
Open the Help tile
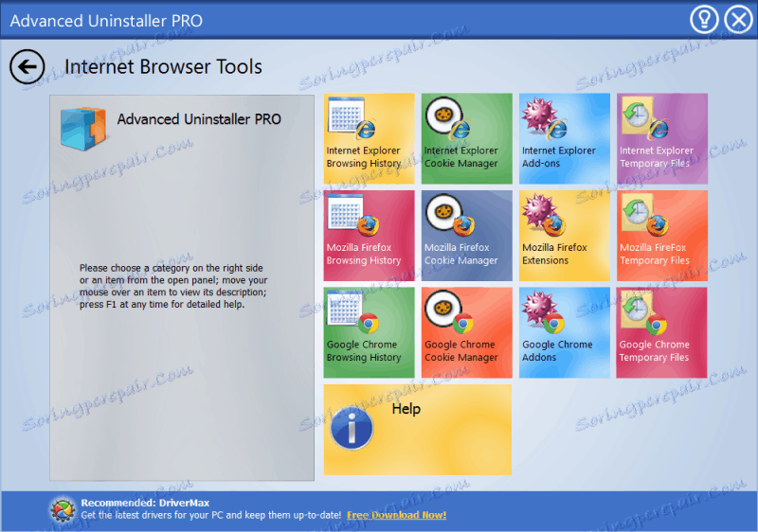[x=418, y=430]
